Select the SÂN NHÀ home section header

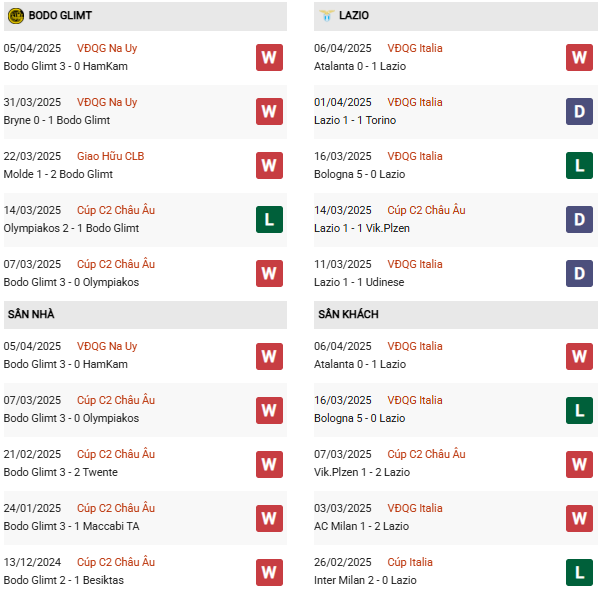click(x=31, y=314)
